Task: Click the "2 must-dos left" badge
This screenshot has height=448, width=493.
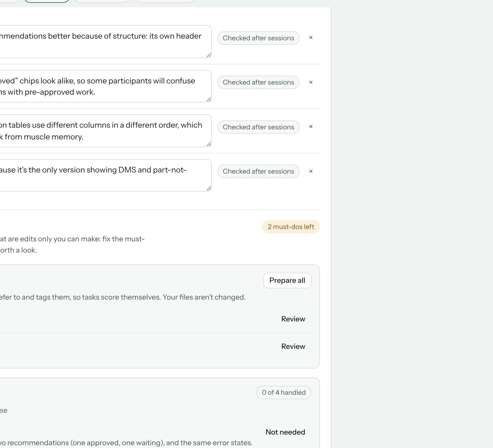Action: [291, 227]
